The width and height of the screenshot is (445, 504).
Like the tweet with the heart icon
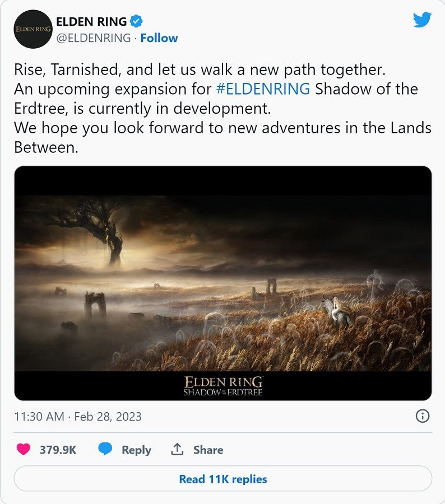pos(24,450)
